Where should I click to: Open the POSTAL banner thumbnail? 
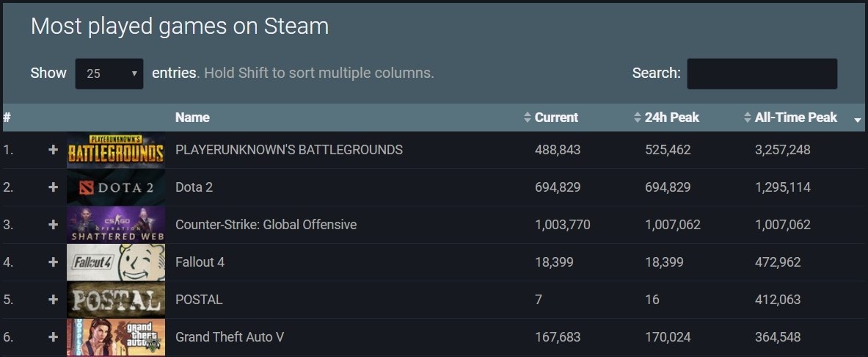[116, 300]
